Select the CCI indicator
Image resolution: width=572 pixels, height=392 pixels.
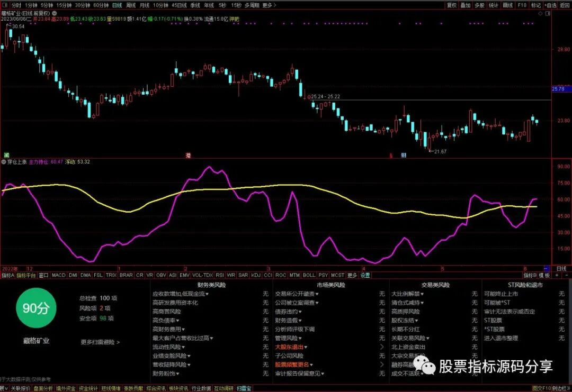(x=268, y=276)
